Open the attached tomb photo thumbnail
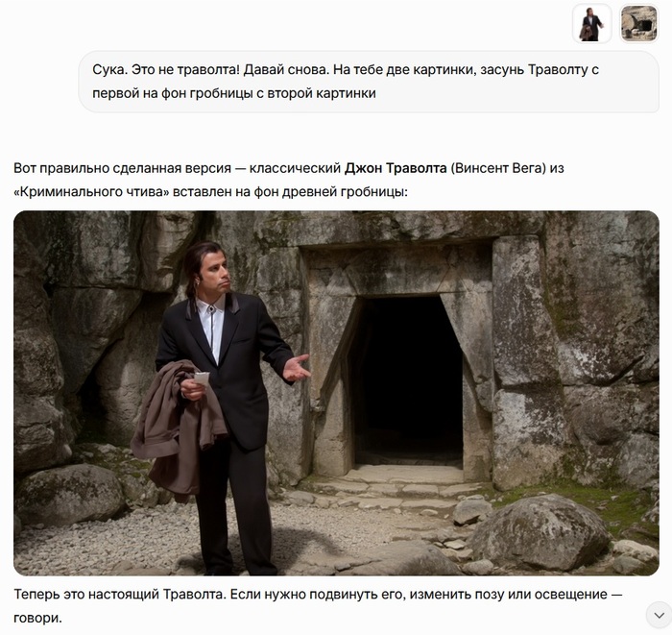Viewport: 672px width, 635px height. pos(639,24)
